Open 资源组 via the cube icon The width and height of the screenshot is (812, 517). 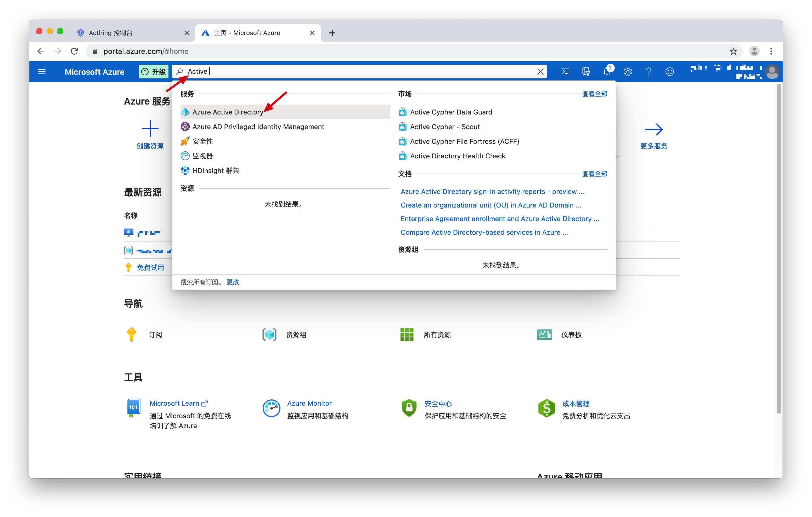(269, 334)
